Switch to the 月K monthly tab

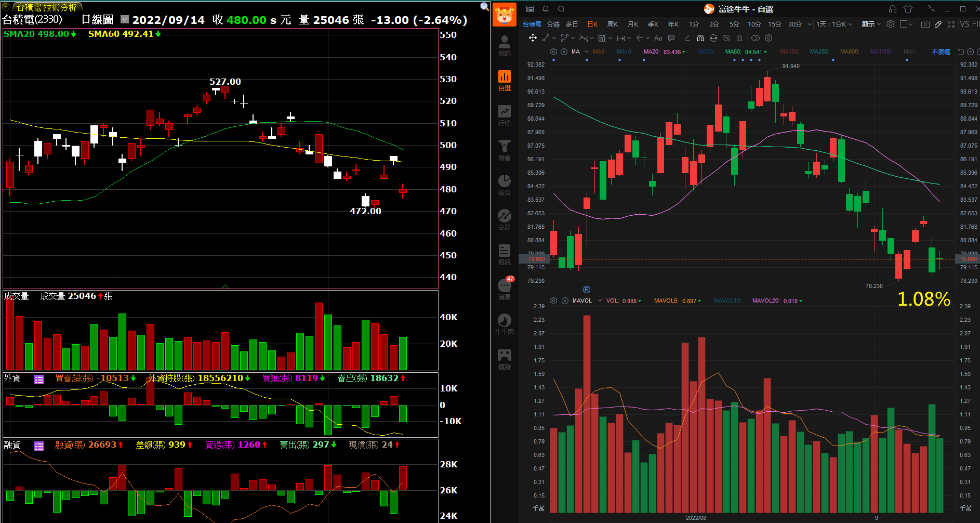(x=633, y=24)
